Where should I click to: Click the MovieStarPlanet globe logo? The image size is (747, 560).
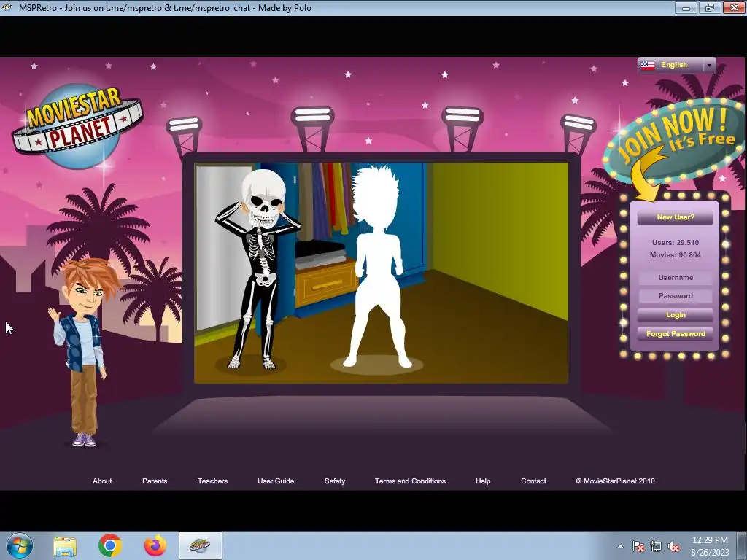point(77,125)
